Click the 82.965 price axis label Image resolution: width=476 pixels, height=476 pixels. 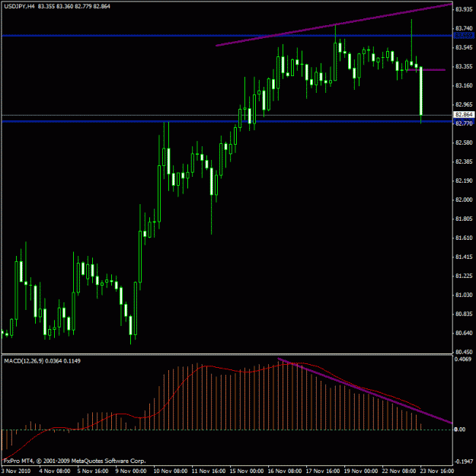464,105
